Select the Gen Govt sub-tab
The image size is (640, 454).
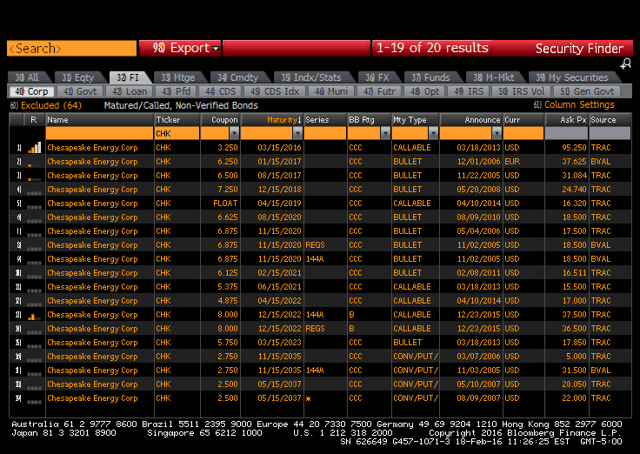pyautogui.click(x=587, y=91)
